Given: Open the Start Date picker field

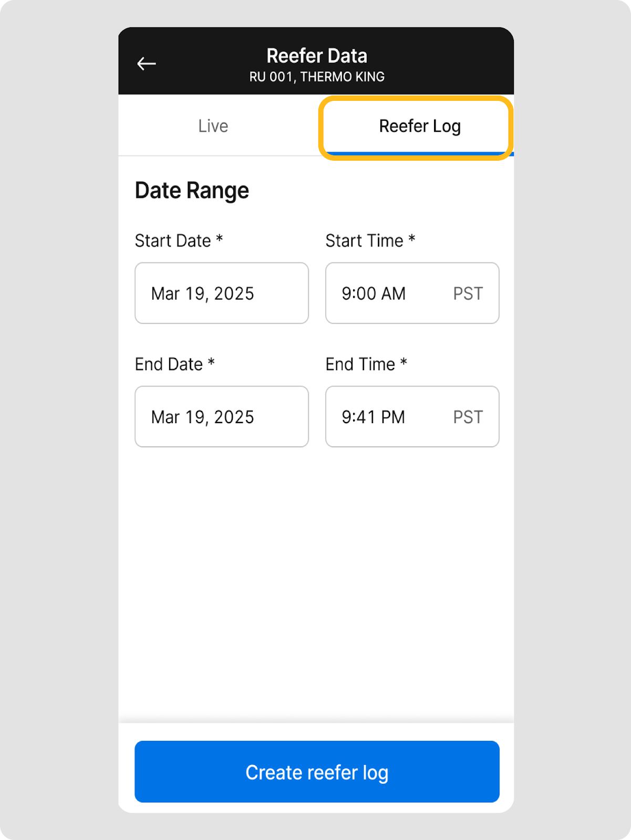Looking at the screenshot, I should point(221,293).
